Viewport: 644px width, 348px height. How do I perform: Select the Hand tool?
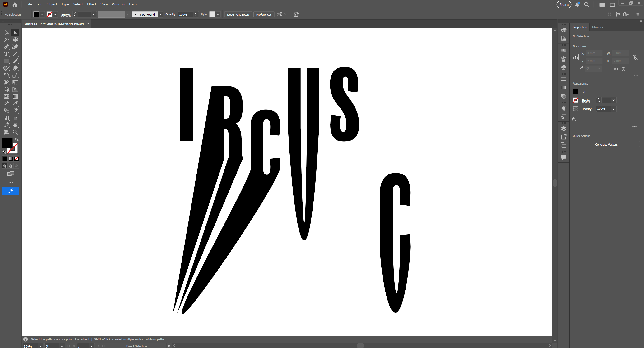click(x=15, y=125)
